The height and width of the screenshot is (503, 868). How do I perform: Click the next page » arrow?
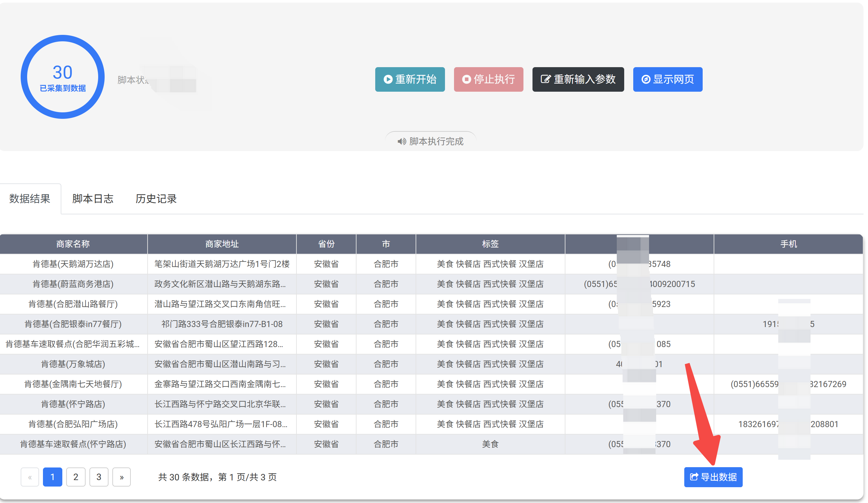[x=121, y=477]
